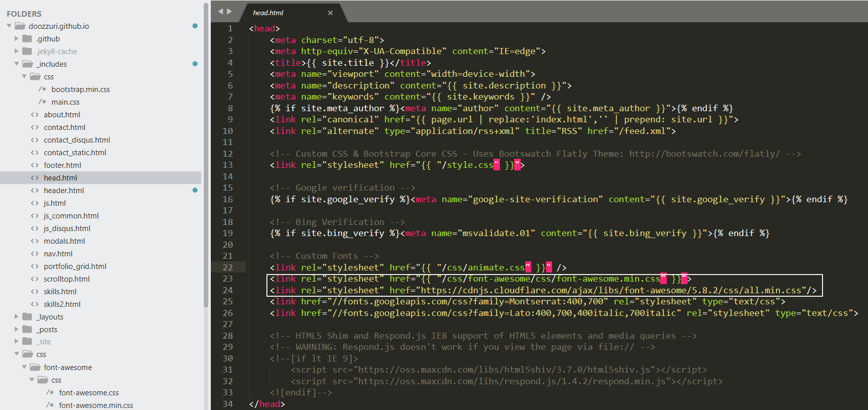Click the tab navigation left arrow
The height and width of the screenshot is (410, 868).
tap(220, 12)
